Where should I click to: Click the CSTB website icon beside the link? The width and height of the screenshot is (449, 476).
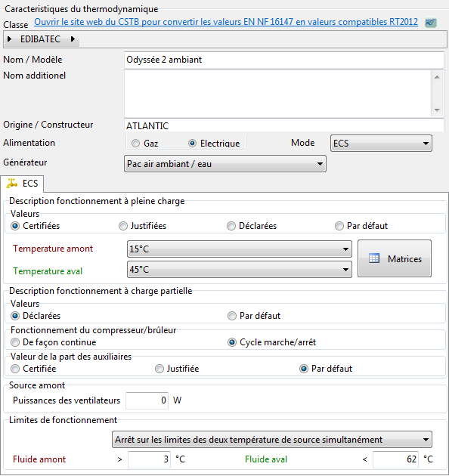point(430,23)
